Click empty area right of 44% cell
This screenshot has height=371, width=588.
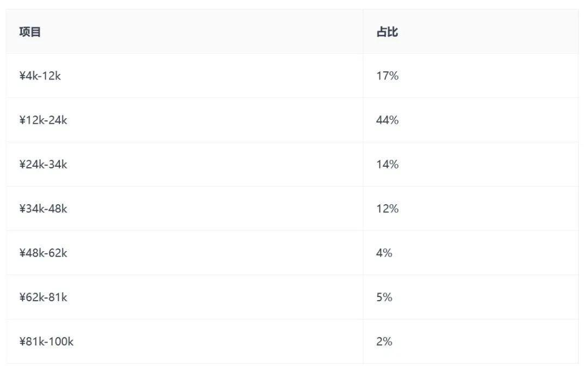(x=487, y=120)
